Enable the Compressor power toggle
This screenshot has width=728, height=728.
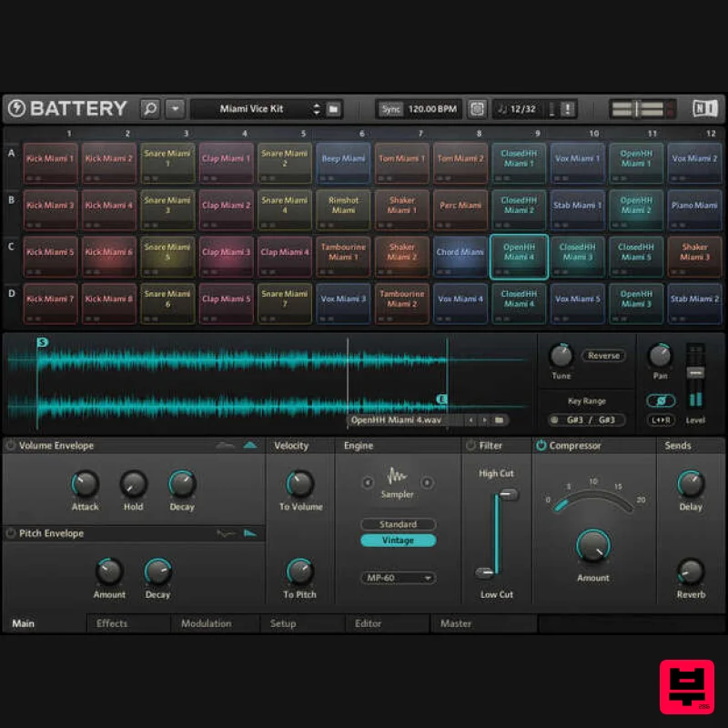click(x=539, y=445)
